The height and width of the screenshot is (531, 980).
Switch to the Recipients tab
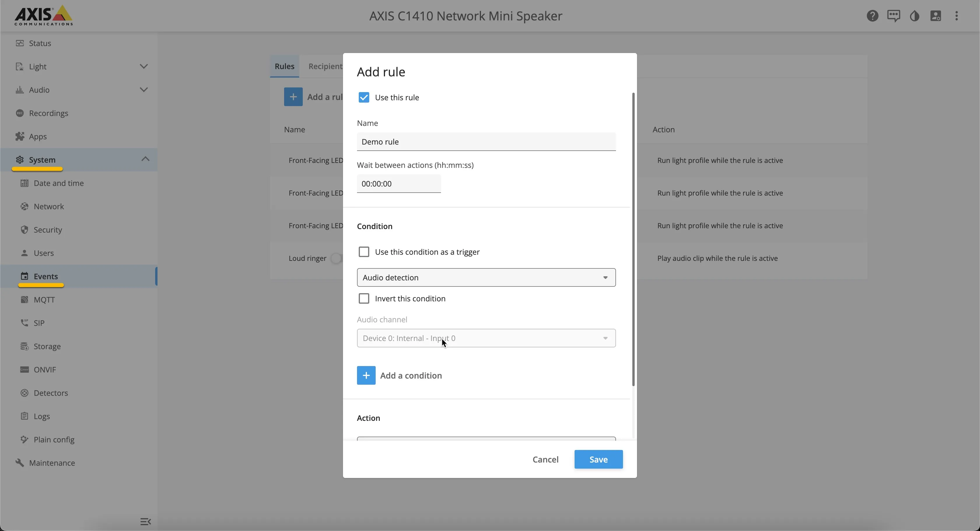(325, 66)
